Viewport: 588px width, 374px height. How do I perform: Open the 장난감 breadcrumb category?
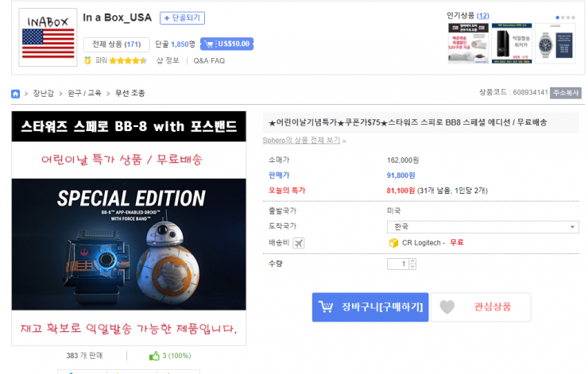(44, 94)
